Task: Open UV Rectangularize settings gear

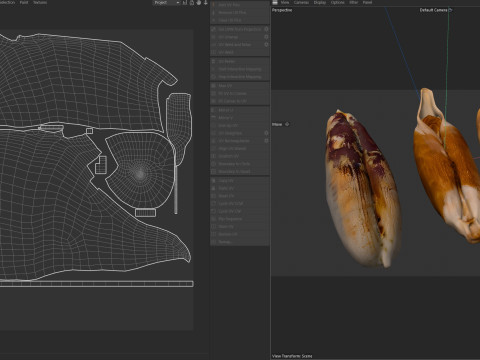Action: (x=266, y=141)
